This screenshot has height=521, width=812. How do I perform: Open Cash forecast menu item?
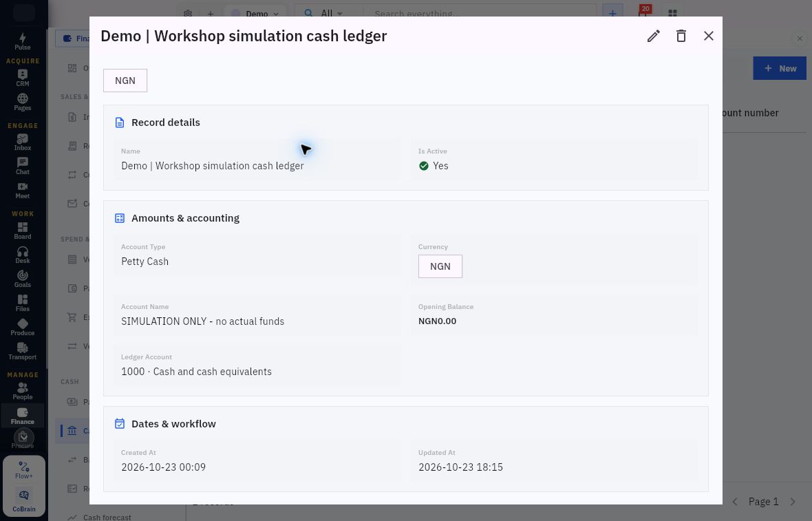click(107, 517)
